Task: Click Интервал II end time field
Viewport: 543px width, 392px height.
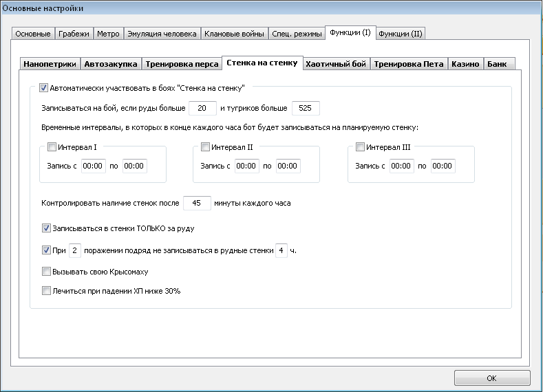Action: click(x=288, y=166)
